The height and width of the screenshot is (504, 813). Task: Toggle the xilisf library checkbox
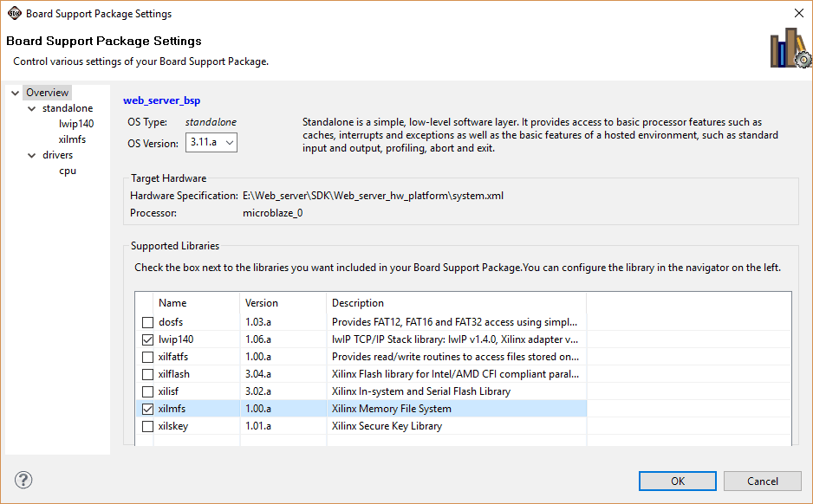147,391
